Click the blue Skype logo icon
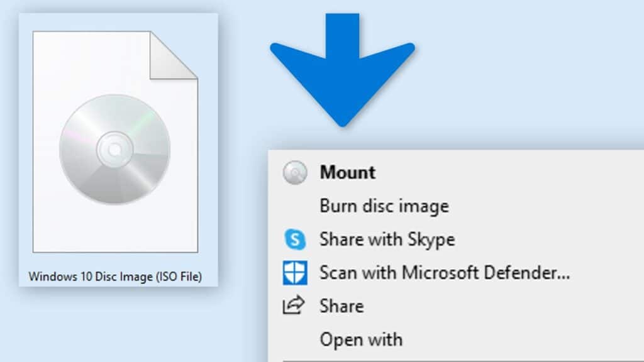Screen dimensions: 644x362 point(295,239)
